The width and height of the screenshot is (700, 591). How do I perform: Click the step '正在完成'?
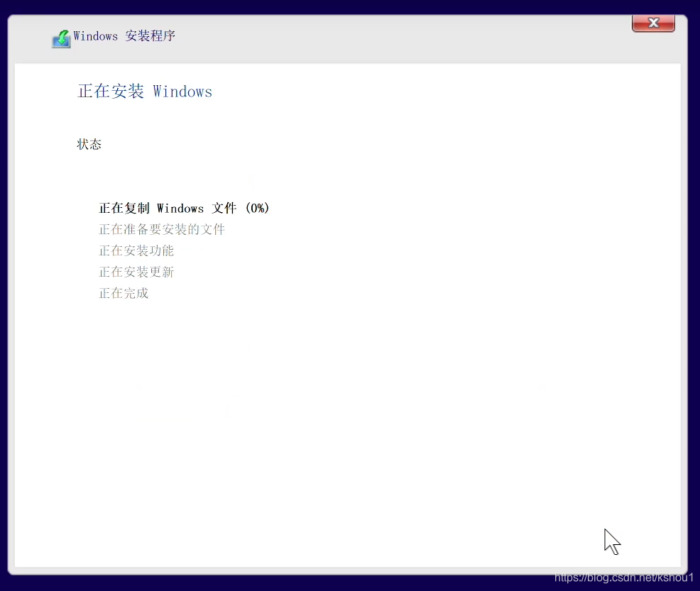tap(124, 293)
